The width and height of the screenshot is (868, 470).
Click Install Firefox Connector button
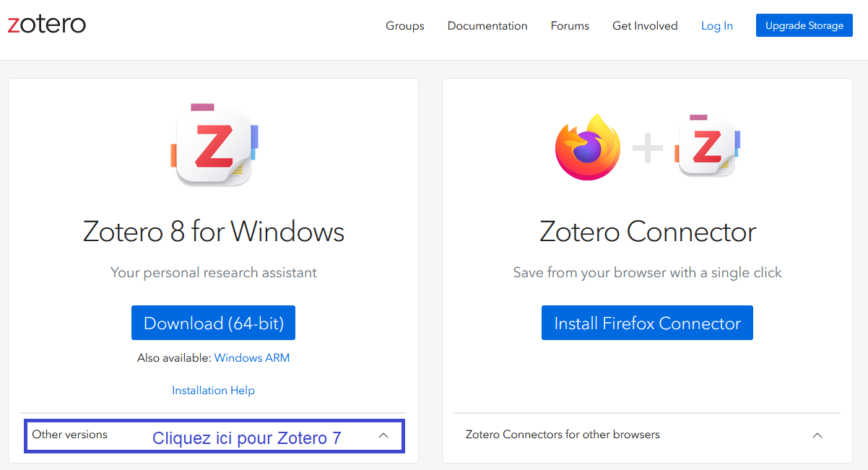pos(647,323)
